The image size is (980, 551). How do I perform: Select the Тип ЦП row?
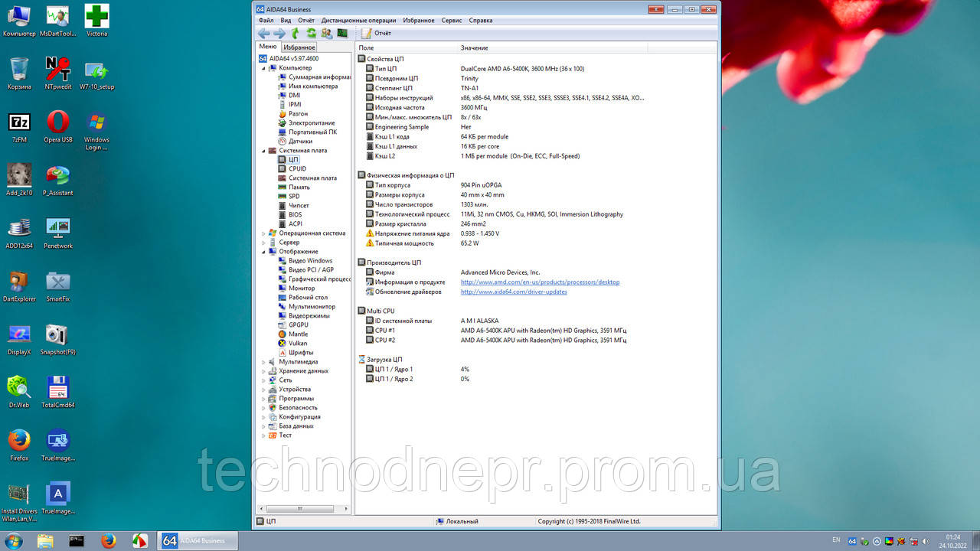(x=536, y=69)
